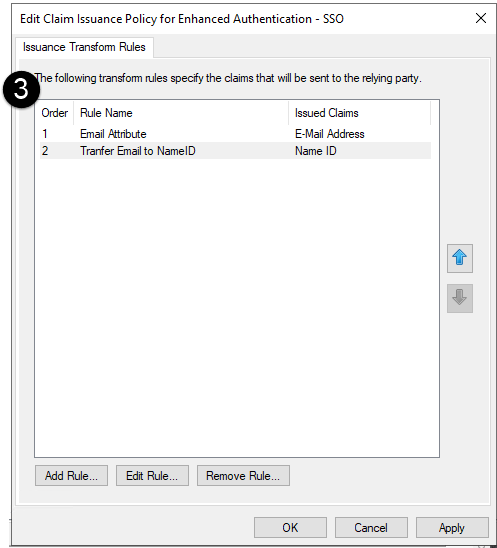Click the Name ID issued claim cell
The image size is (497, 548).
click(316, 151)
